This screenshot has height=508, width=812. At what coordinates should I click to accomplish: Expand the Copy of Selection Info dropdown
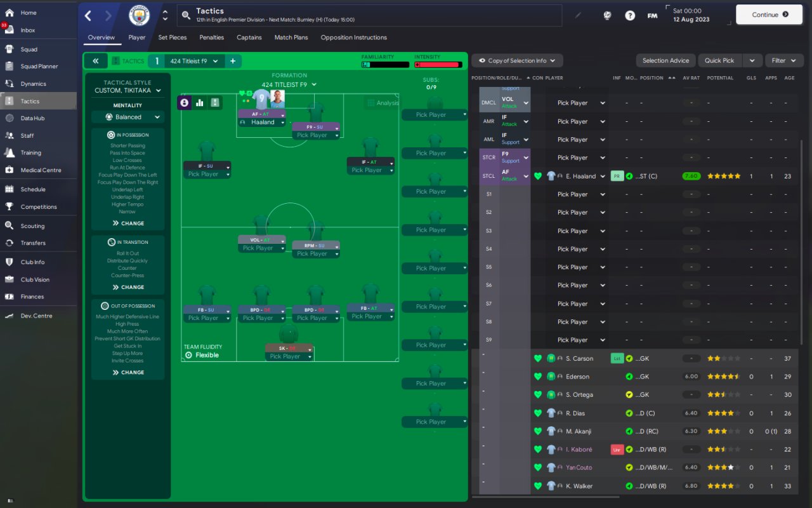pyautogui.click(x=517, y=60)
